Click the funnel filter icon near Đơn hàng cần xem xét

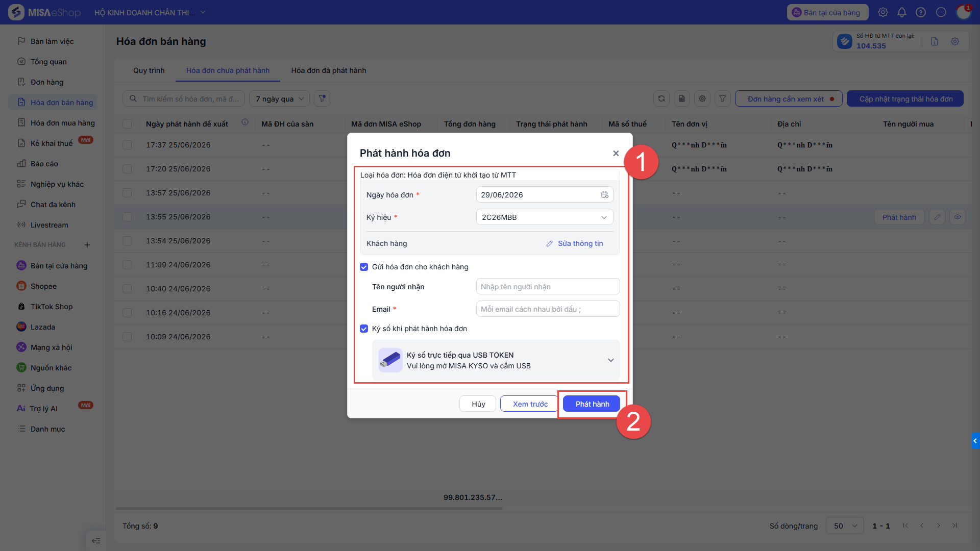[723, 98]
